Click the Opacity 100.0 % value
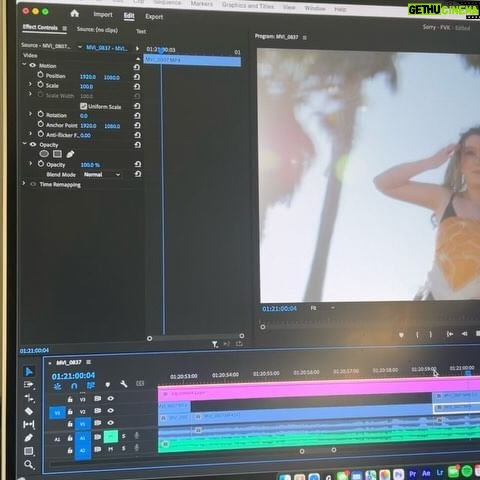Image resolution: width=480 pixels, height=480 pixels. coord(90,165)
